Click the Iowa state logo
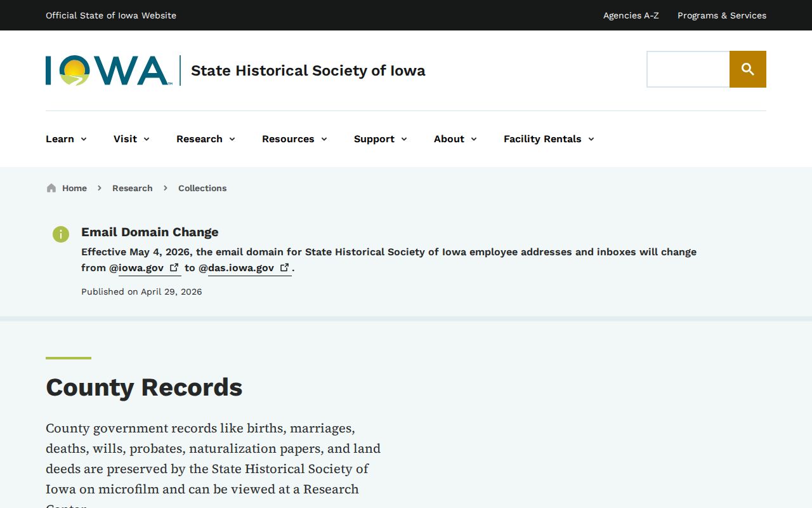 108,70
